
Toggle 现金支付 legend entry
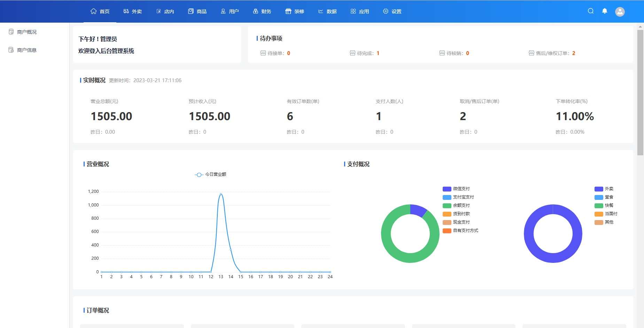(456, 222)
